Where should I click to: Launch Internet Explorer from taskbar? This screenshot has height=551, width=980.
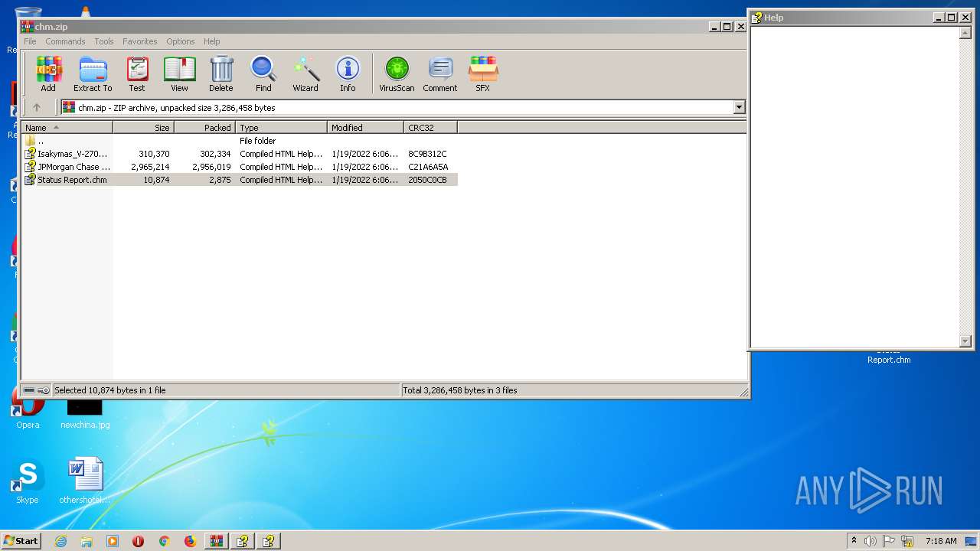pos(60,541)
